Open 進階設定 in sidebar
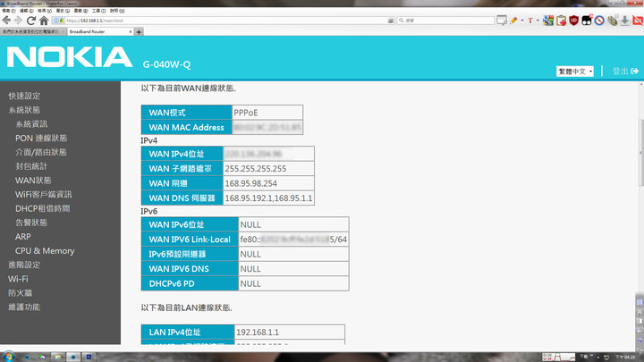The height and width of the screenshot is (362, 644). click(24, 265)
